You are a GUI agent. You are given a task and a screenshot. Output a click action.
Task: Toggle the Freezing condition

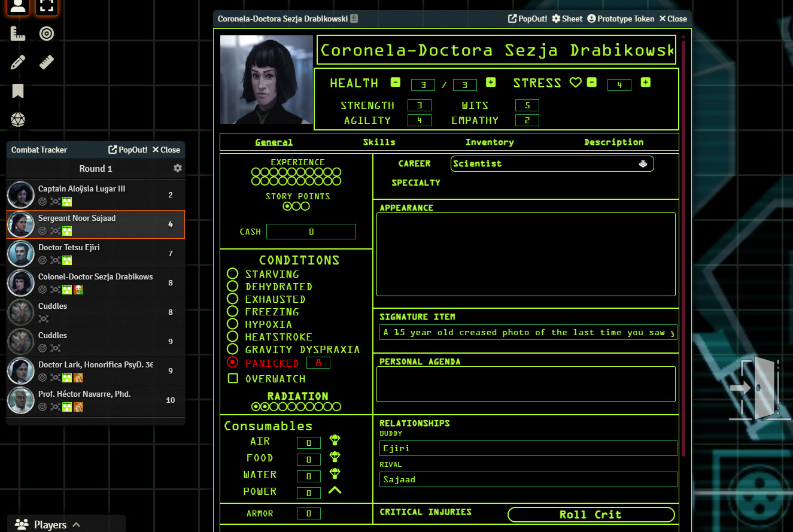[x=233, y=311]
